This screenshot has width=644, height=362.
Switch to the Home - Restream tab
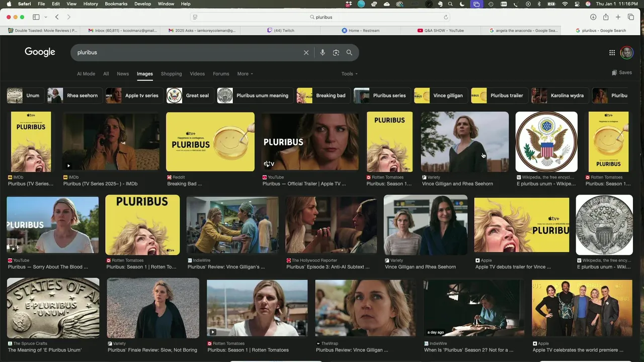coord(361,31)
